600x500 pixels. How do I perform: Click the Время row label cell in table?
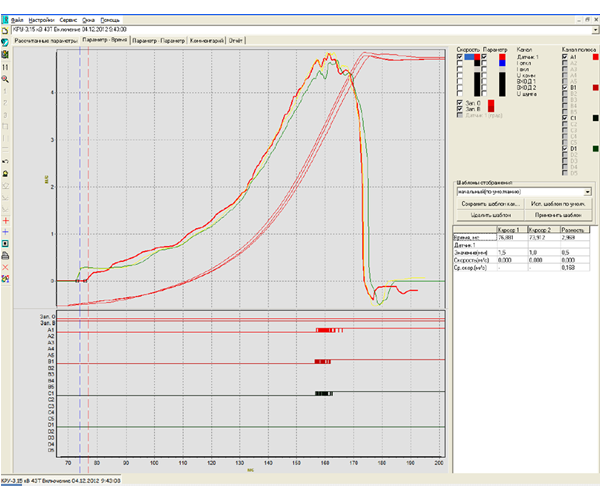(x=474, y=238)
